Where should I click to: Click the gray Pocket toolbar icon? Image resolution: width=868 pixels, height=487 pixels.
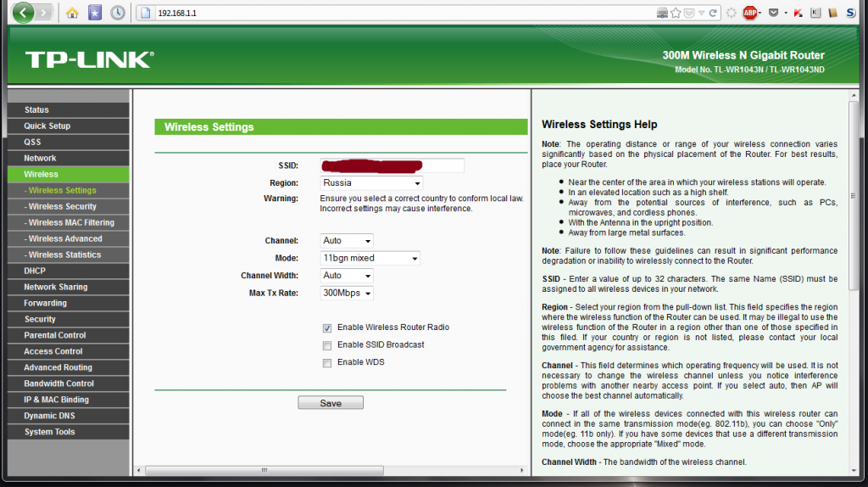(773, 13)
